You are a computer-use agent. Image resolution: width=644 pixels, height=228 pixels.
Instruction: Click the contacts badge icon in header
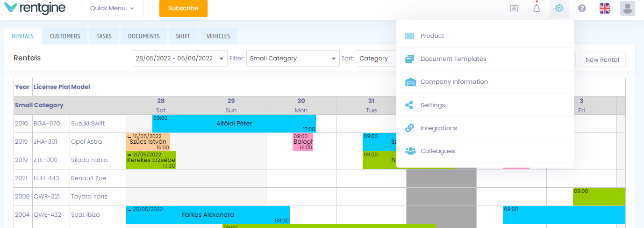514,8
